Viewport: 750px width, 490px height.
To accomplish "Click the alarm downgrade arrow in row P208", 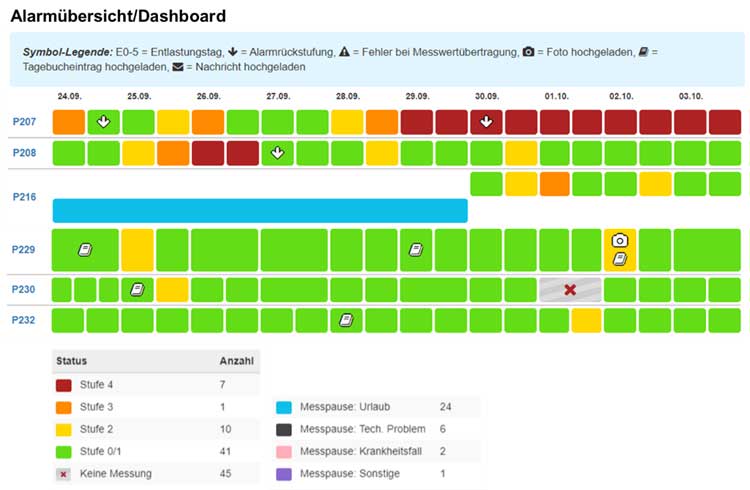I will pos(278,153).
